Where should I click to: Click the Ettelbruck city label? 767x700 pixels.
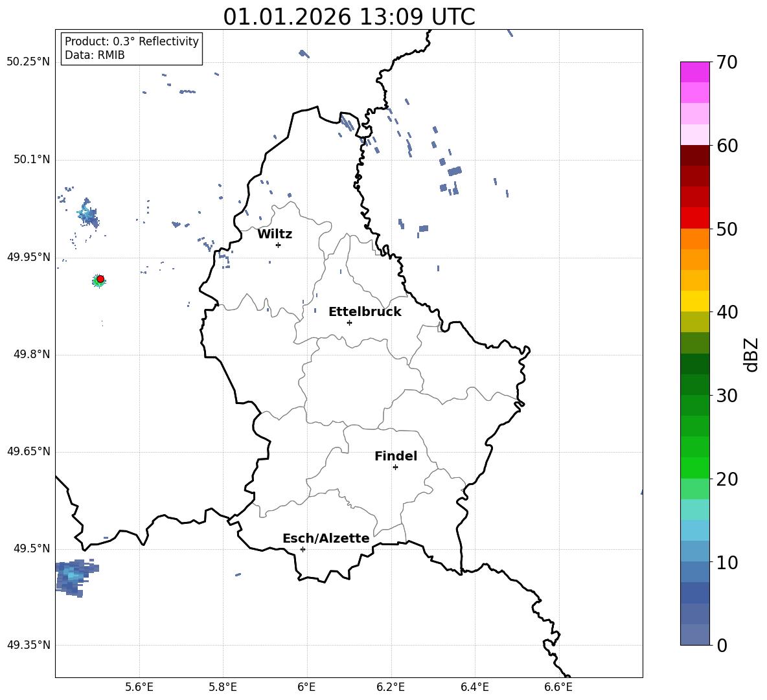(x=365, y=312)
